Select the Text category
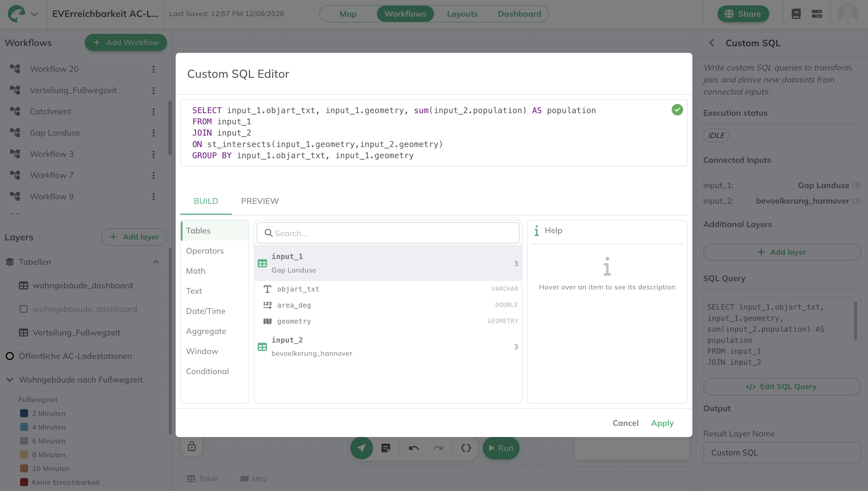 tap(215, 291)
